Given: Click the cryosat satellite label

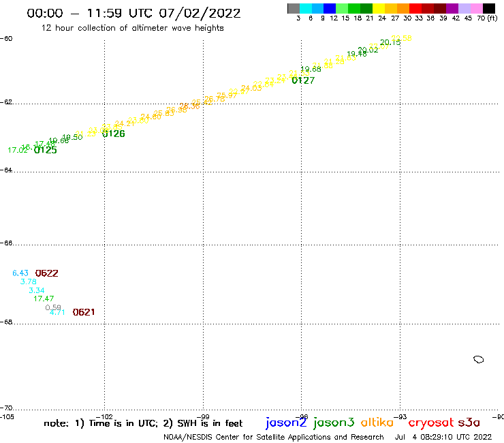Looking at the screenshot, I should point(430,423).
